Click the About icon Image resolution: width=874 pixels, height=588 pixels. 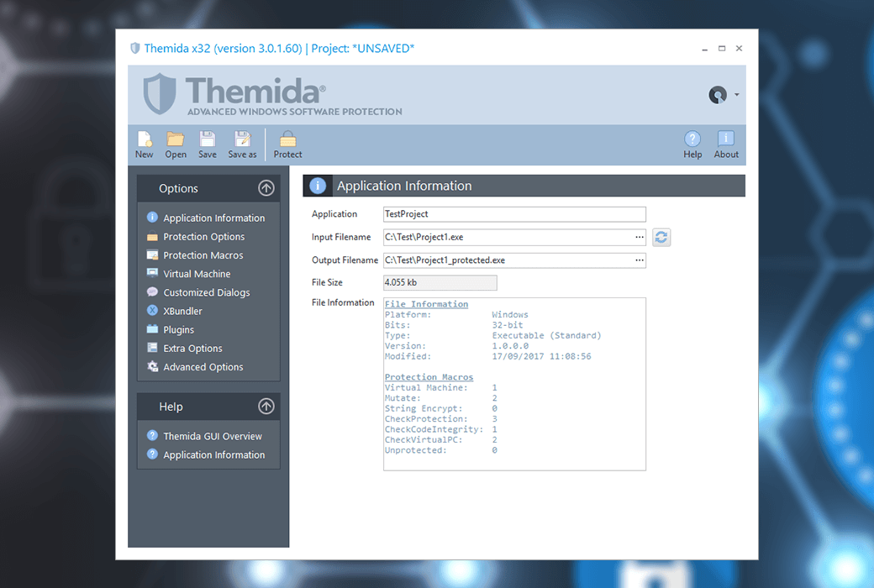[x=725, y=144]
